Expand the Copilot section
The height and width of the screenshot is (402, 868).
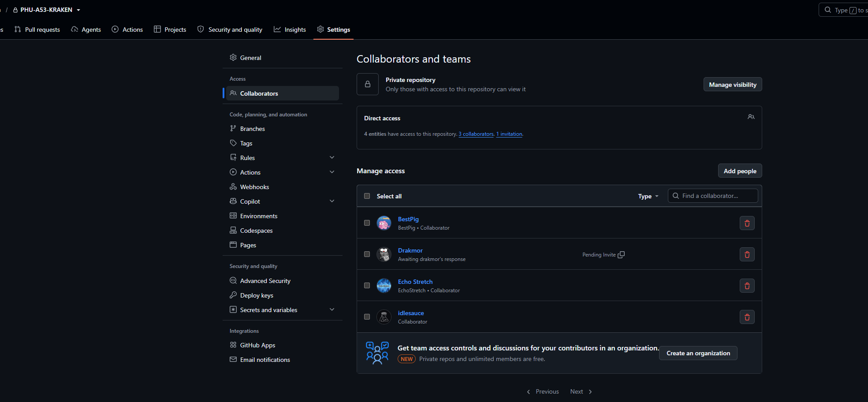(332, 201)
